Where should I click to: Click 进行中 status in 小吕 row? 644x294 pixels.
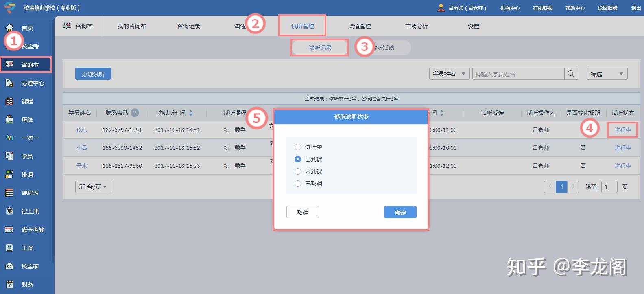623,148
